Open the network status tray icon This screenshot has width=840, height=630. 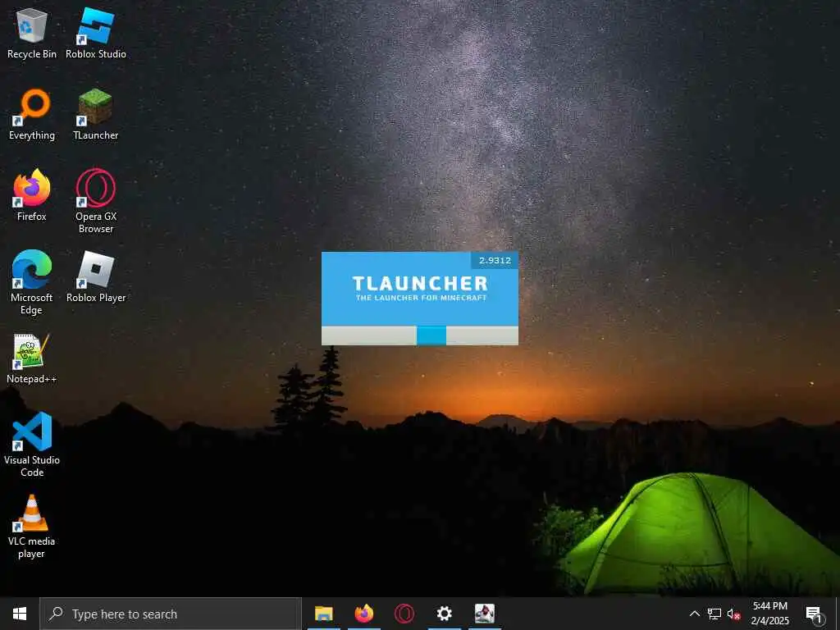(714, 614)
